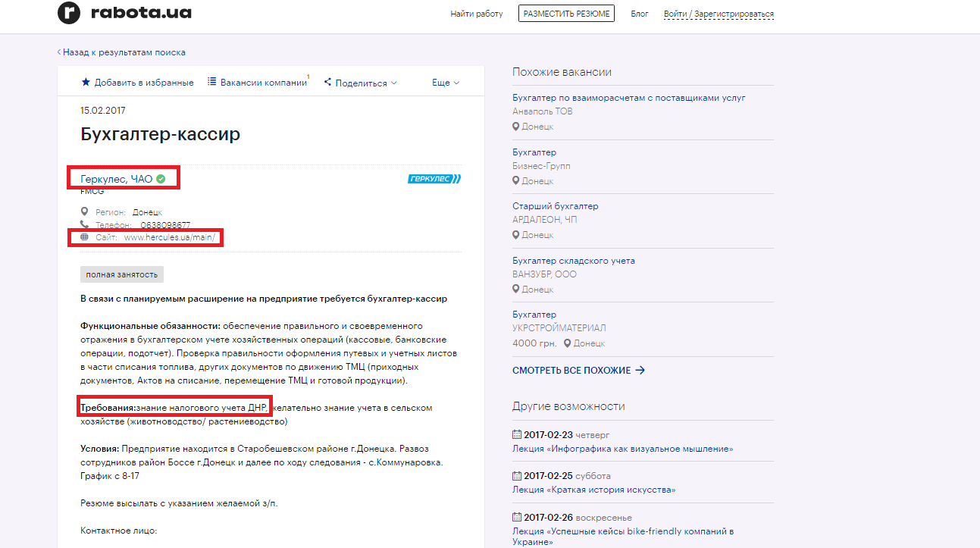Click the globe icon beside Сайт

[x=85, y=237]
